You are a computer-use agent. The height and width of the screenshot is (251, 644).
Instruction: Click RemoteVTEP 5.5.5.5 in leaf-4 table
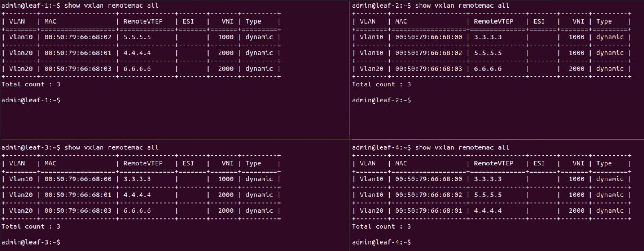coord(488,195)
